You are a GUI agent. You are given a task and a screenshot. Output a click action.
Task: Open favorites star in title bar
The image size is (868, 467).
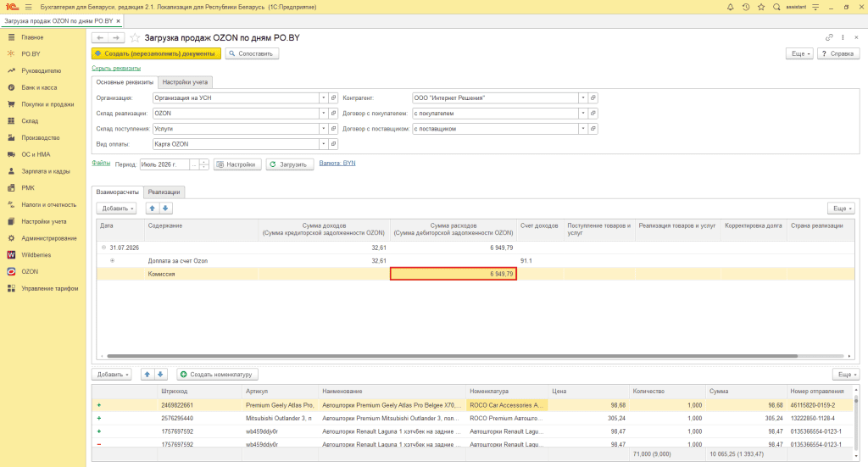(761, 7)
